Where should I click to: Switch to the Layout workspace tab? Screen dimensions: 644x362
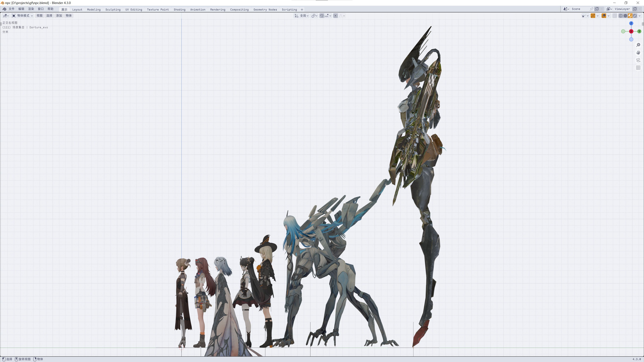coord(77,10)
